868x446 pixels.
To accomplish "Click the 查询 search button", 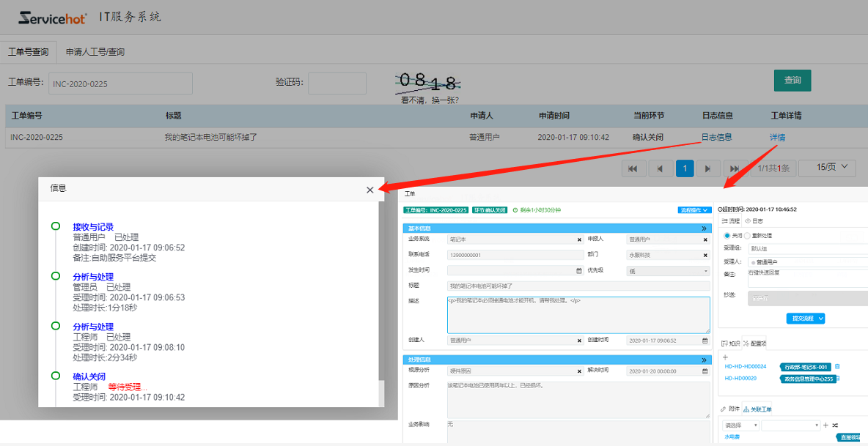I will coord(792,80).
